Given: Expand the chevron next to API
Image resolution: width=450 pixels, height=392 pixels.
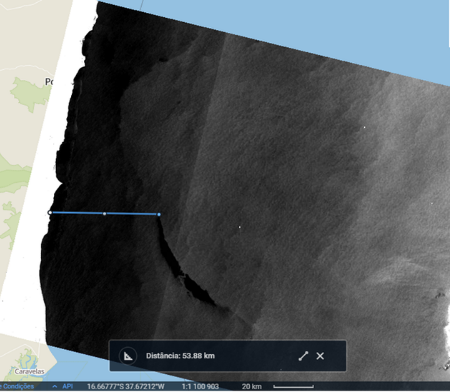Looking at the screenshot, I should click(x=55, y=386).
